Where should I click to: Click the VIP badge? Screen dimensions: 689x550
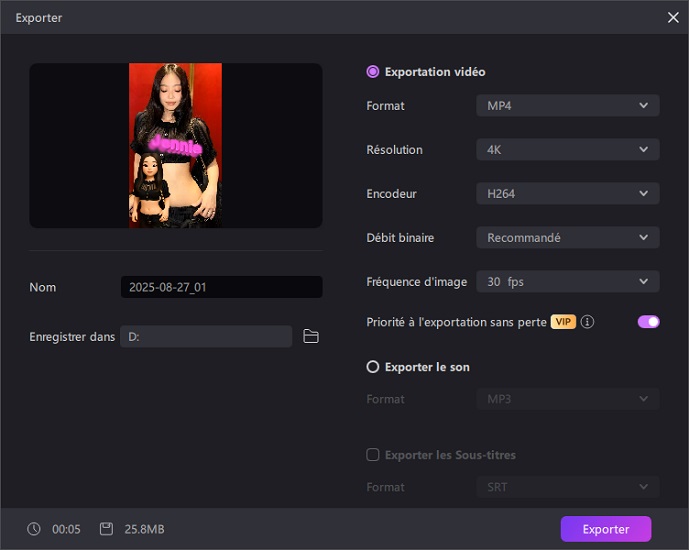563,322
